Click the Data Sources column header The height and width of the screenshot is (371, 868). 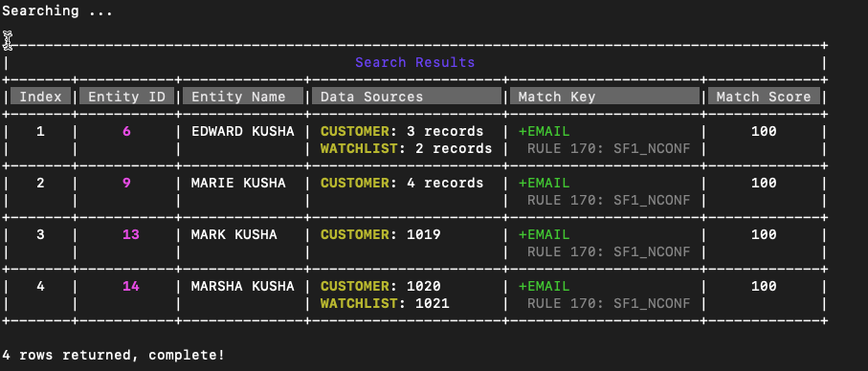click(x=407, y=97)
